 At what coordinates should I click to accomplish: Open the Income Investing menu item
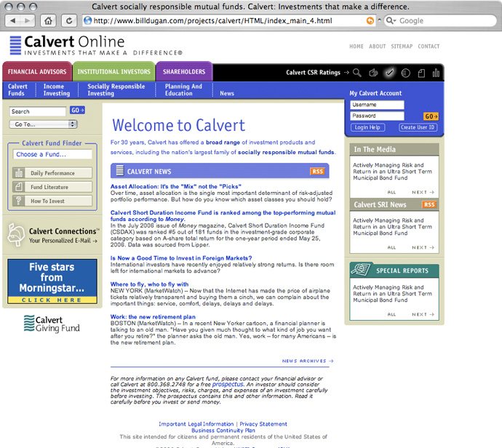click(x=56, y=90)
